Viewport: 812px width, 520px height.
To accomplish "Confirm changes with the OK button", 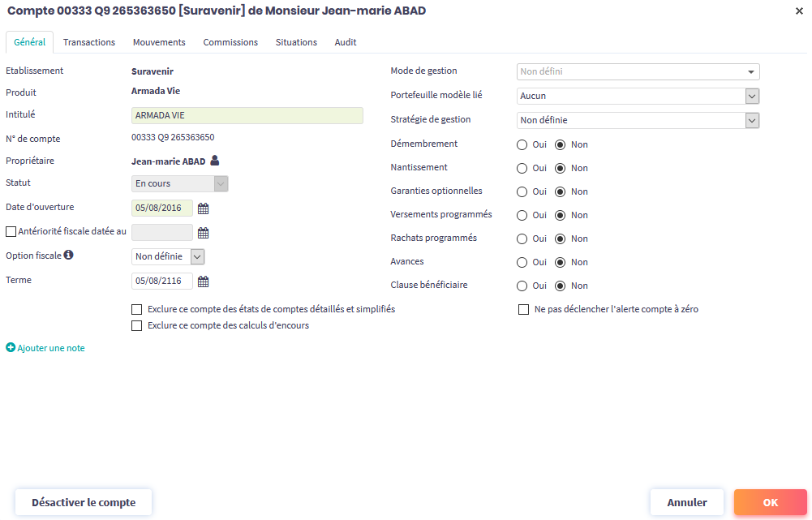I will (x=770, y=502).
